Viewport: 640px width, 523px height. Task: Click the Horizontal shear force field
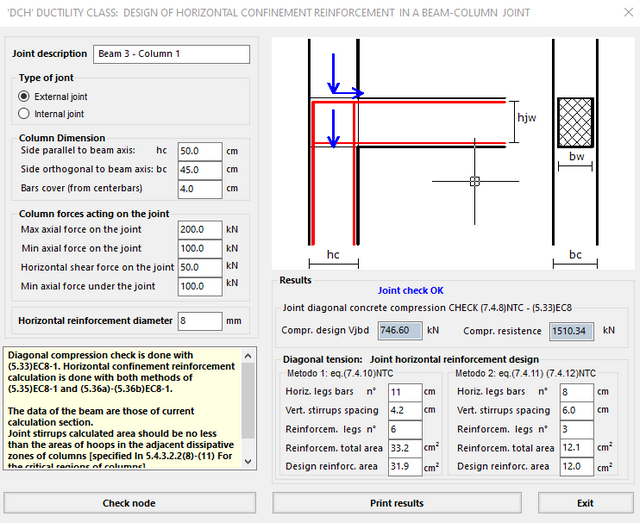tap(200, 267)
